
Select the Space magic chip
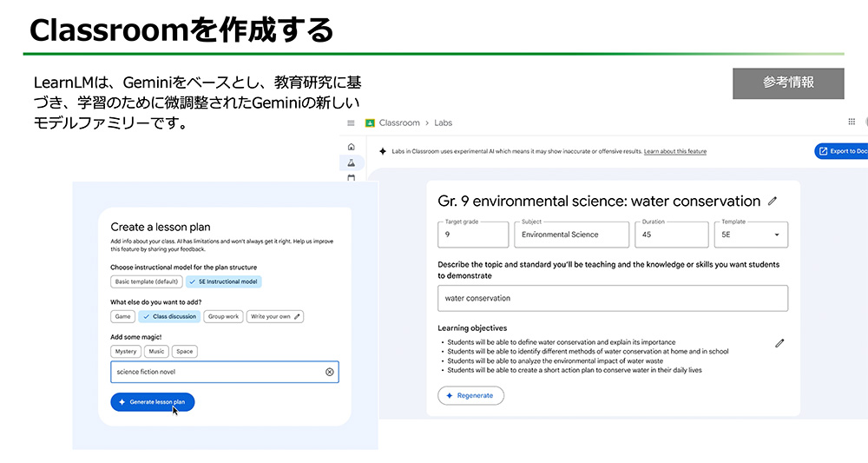(x=184, y=352)
